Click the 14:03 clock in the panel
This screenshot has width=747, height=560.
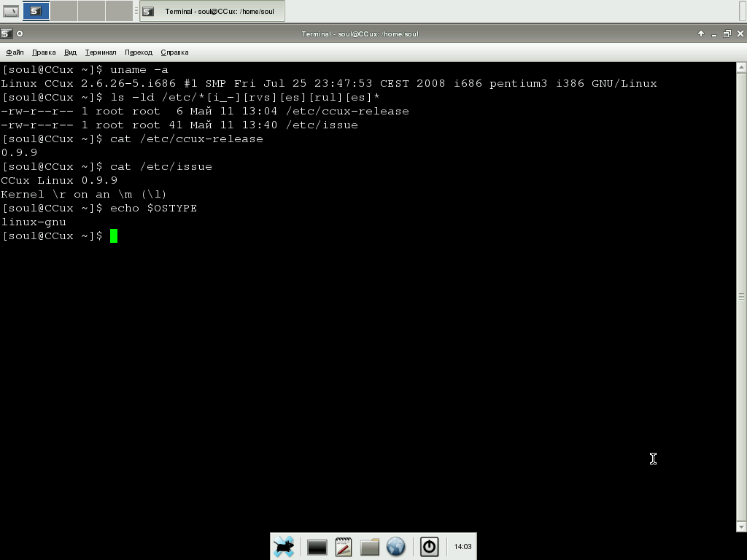click(x=462, y=547)
